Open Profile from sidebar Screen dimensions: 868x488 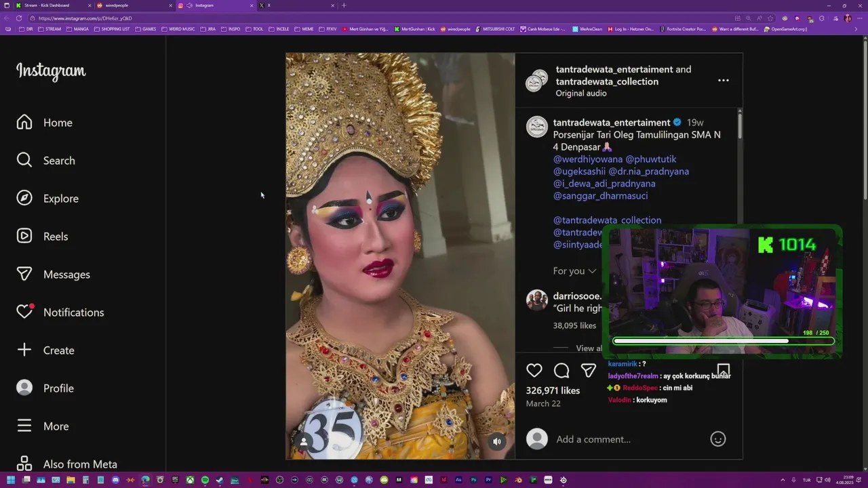tap(45, 388)
